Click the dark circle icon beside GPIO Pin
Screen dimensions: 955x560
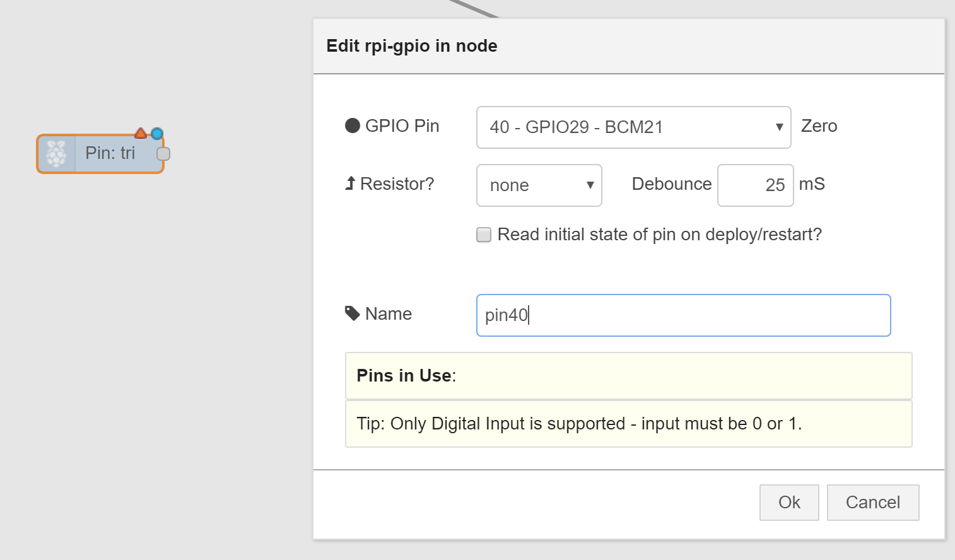(353, 126)
